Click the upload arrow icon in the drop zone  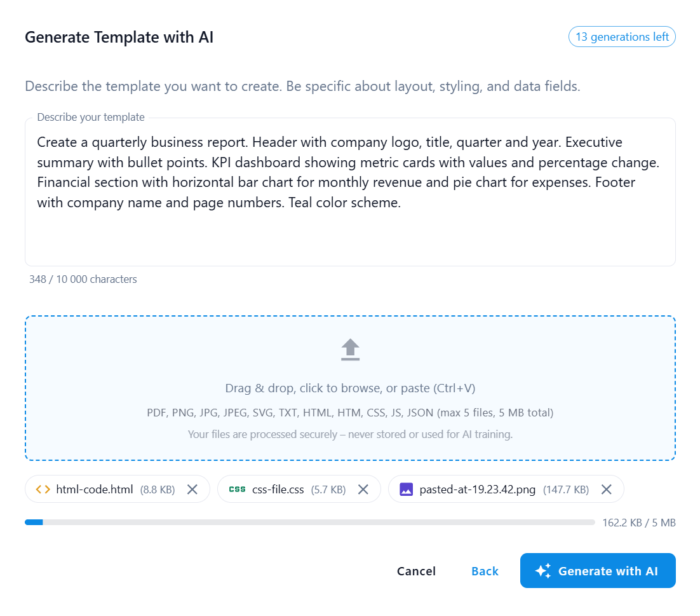tap(349, 349)
